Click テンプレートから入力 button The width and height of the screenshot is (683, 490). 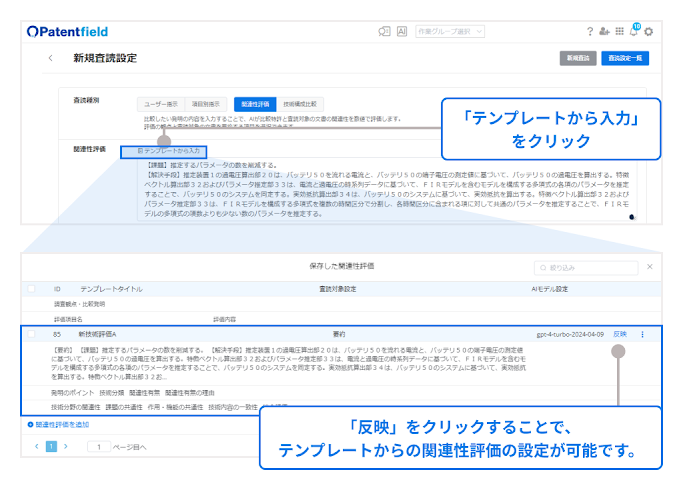pos(164,151)
